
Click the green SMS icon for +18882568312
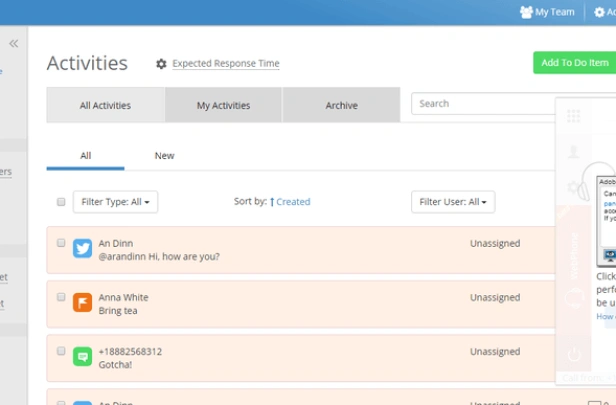coord(83,357)
